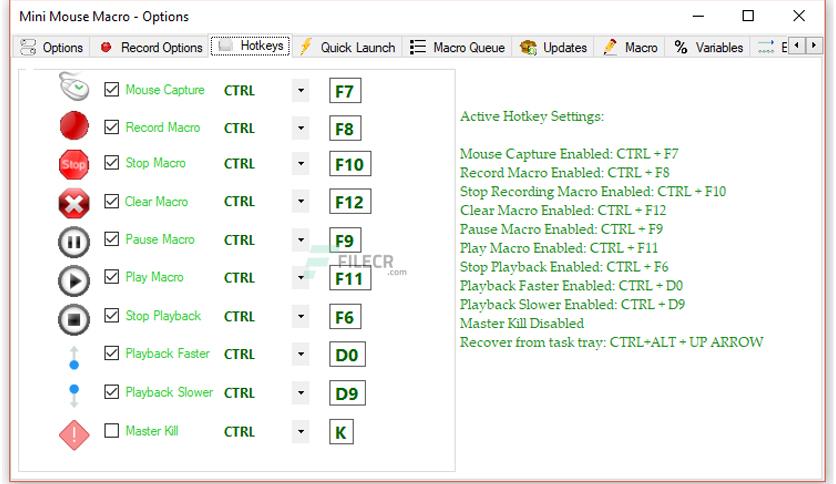Open the Macro tab

coord(630,47)
